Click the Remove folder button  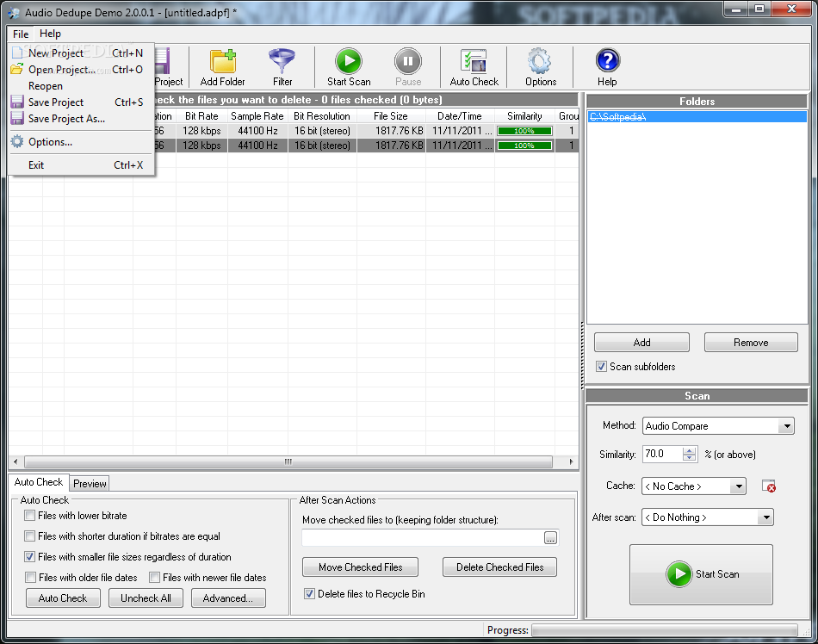click(751, 343)
